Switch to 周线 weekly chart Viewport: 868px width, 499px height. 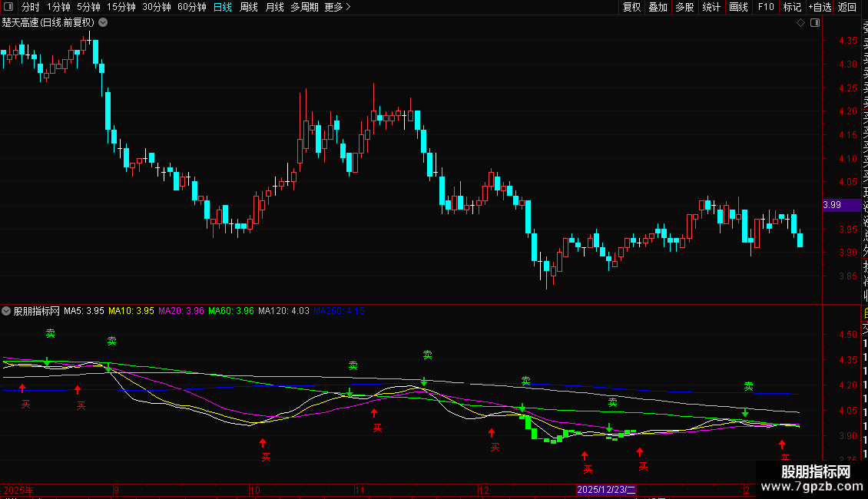point(249,8)
